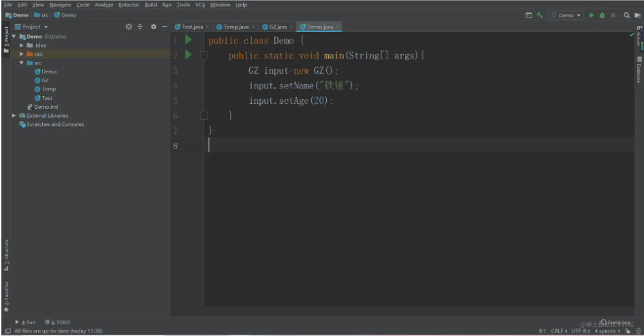The width and height of the screenshot is (644, 336).
Task: Start debugging with the green bug icon
Action: pos(602,15)
